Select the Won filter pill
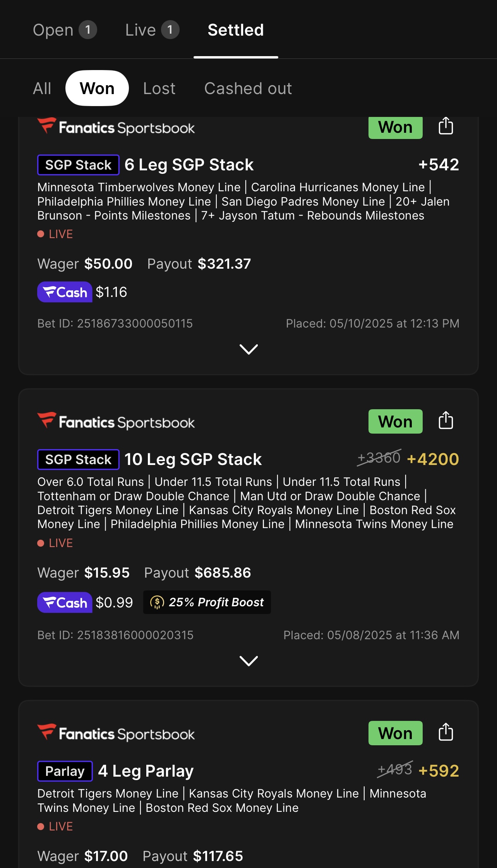This screenshot has height=868, width=497. tap(97, 88)
